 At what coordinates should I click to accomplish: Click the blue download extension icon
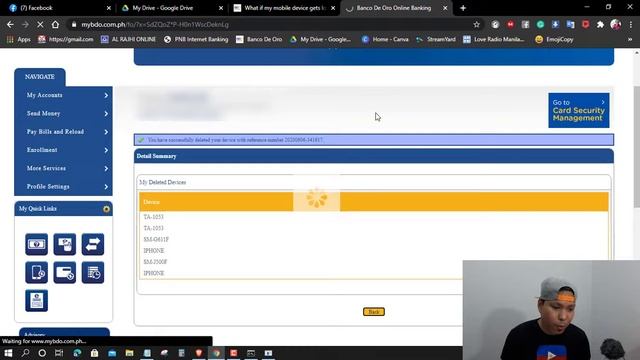point(555,24)
